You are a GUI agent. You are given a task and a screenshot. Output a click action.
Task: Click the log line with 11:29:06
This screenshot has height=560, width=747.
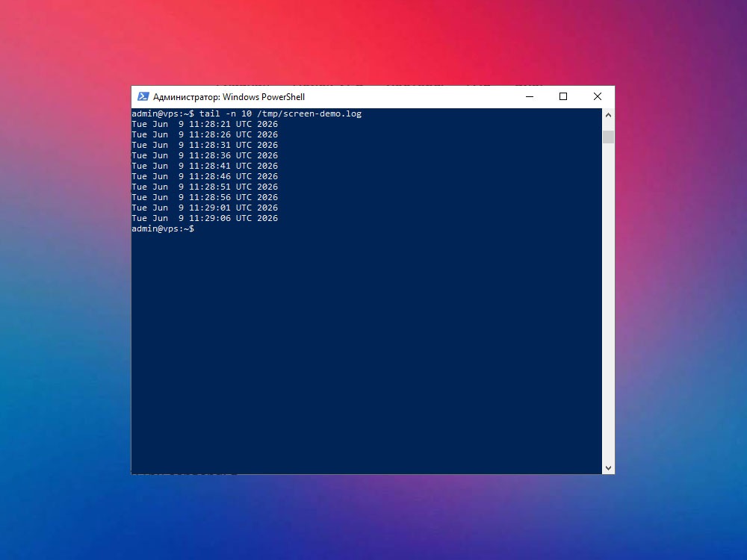(x=205, y=219)
